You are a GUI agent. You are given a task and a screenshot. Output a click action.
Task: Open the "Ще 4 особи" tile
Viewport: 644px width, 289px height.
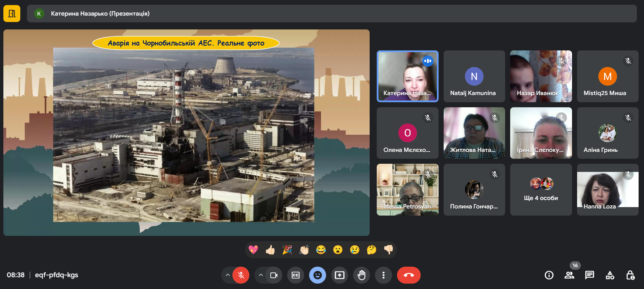click(x=541, y=190)
